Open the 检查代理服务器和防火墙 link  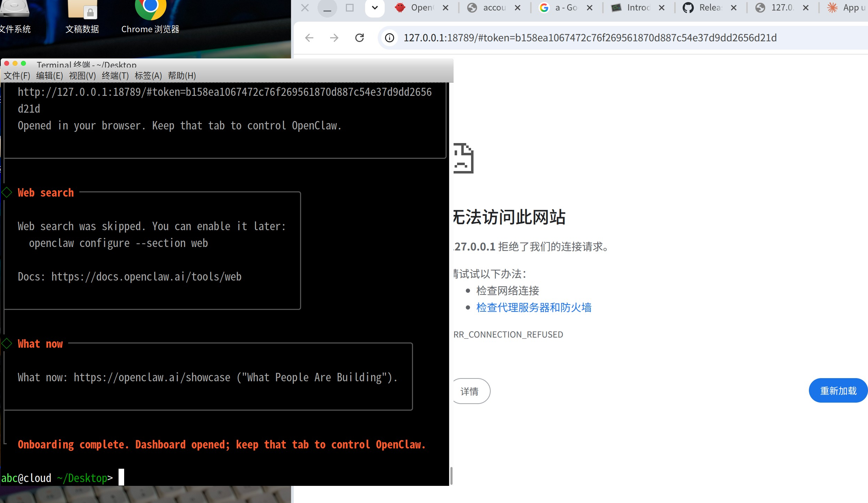coord(534,307)
